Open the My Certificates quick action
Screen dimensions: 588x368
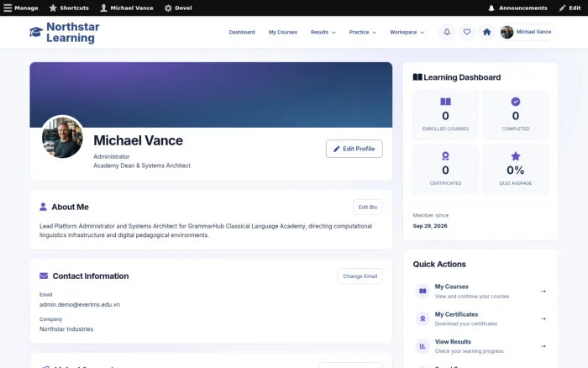(x=480, y=319)
